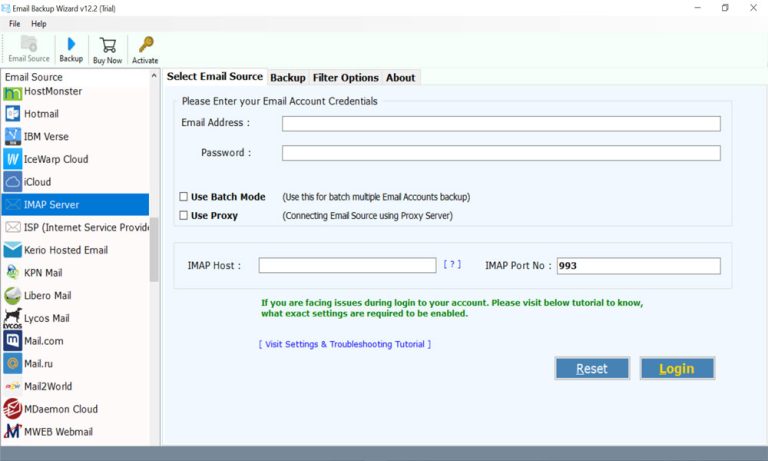Choose the Lycos Mail dog icon
The width and height of the screenshot is (768, 461).
(13, 318)
